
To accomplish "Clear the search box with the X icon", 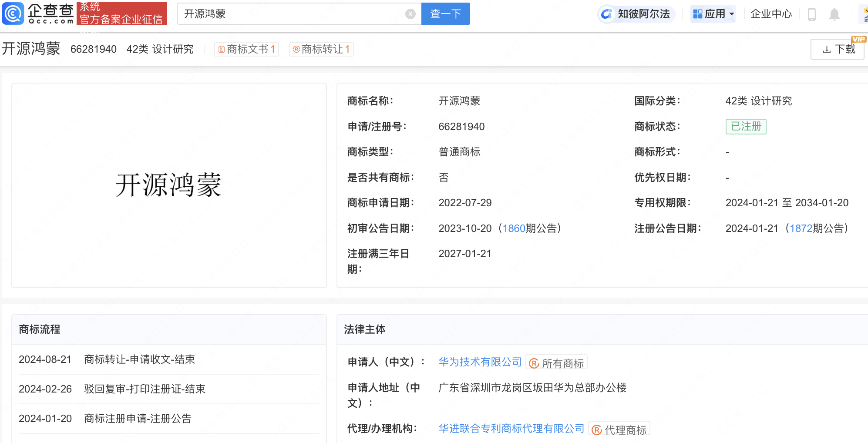I will click(410, 14).
